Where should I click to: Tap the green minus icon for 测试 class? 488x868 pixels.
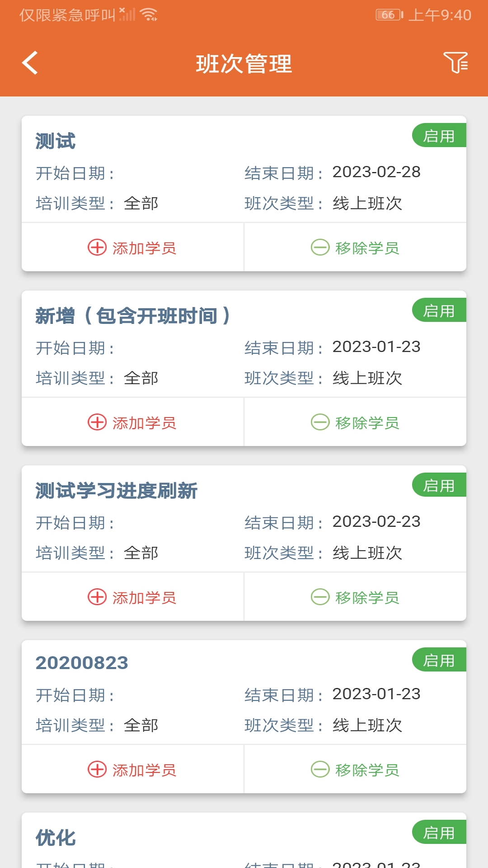tap(320, 247)
